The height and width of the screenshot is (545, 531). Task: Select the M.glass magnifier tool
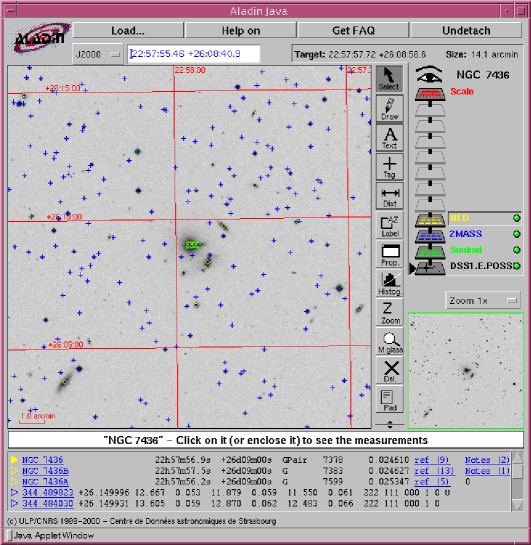point(390,341)
